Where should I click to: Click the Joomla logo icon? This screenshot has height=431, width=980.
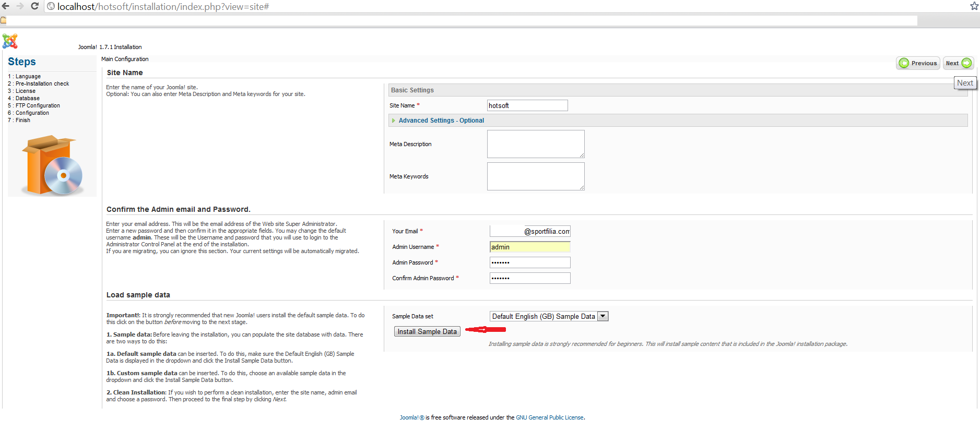click(x=10, y=41)
